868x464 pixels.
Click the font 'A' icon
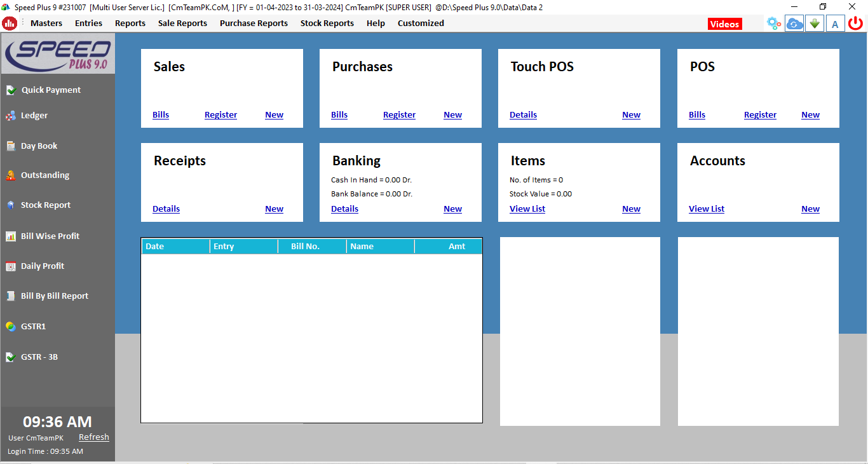(x=835, y=24)
